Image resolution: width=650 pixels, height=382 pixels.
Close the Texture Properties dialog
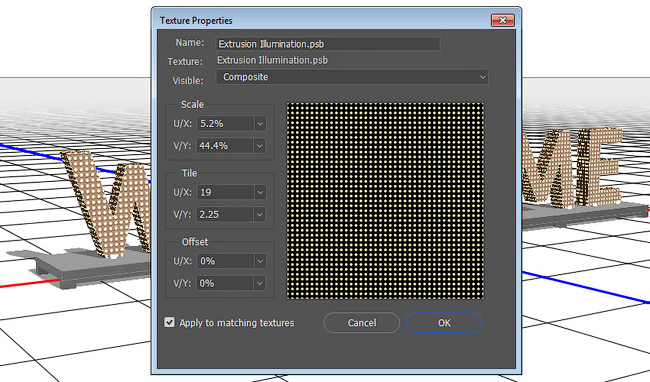click(502, 20)
